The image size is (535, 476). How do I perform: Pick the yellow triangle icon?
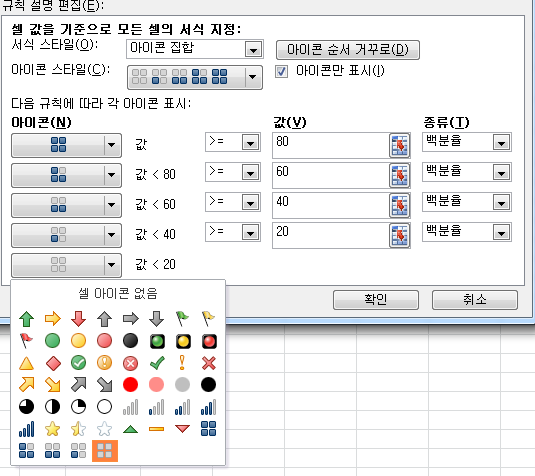26,363
